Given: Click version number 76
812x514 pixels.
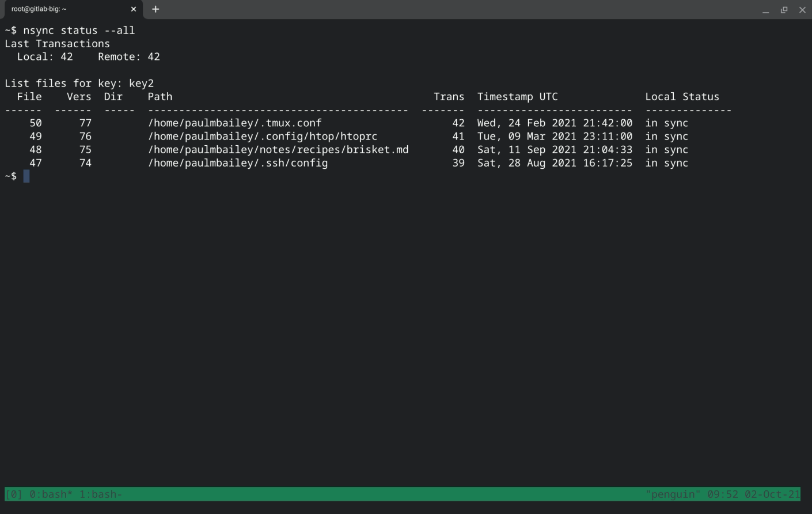Looking at the screenshot, I should (x=85, y=137).
